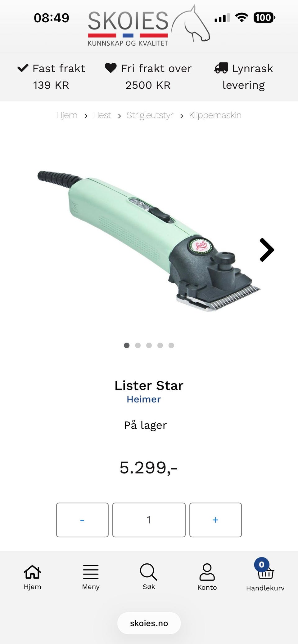The width and height of the screenshot is (298, 644).
Task: Tap the Fri frakt heart icon
Action: click(111, 68)
